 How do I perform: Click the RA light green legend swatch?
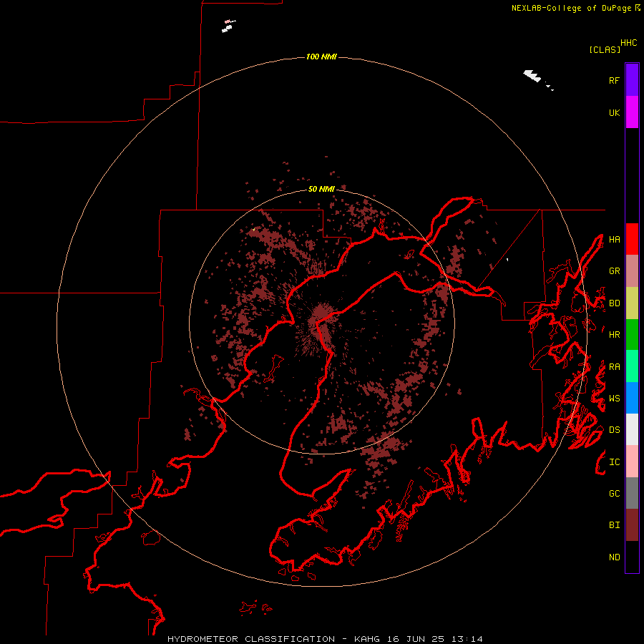pos(632,366)
